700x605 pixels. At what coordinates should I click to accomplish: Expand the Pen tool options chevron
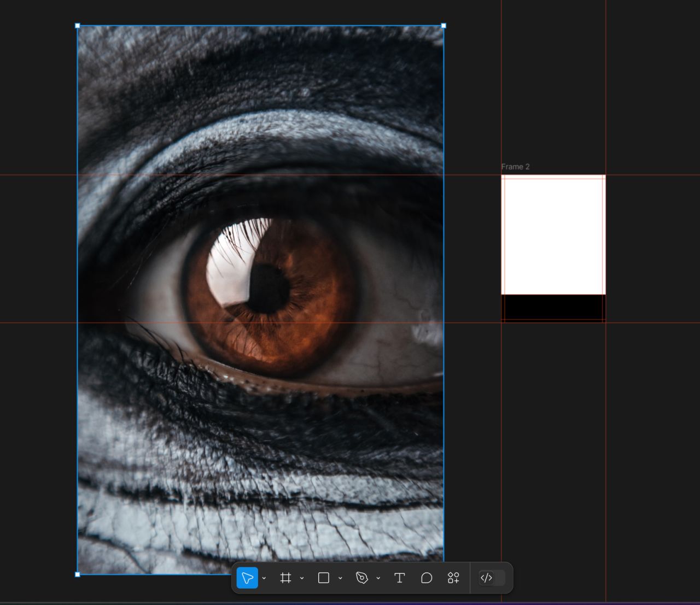click(x=378, y=578)
